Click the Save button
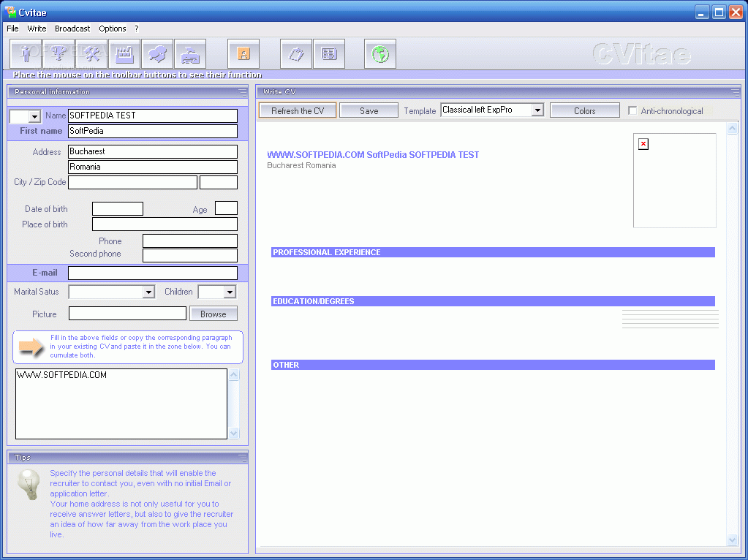 click(369, 110)
